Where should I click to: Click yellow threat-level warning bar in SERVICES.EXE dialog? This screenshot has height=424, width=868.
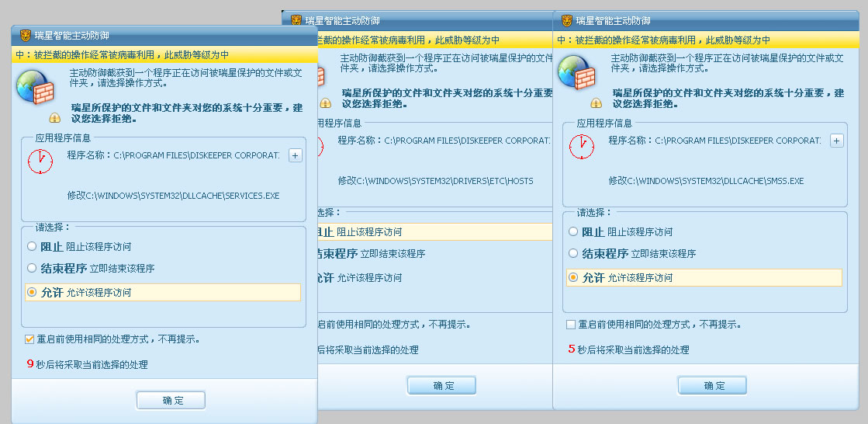(x=164, y=55)
